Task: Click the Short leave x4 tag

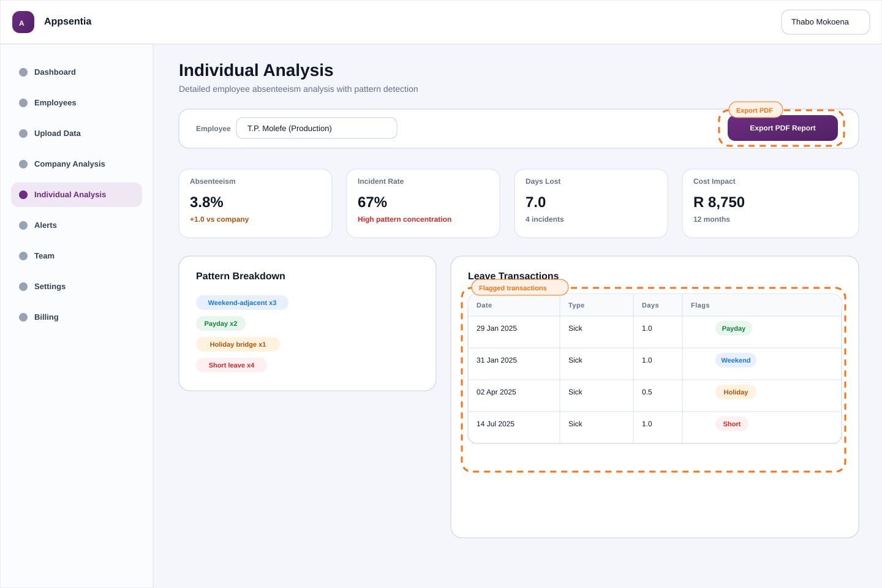Action: coord(232,365)
